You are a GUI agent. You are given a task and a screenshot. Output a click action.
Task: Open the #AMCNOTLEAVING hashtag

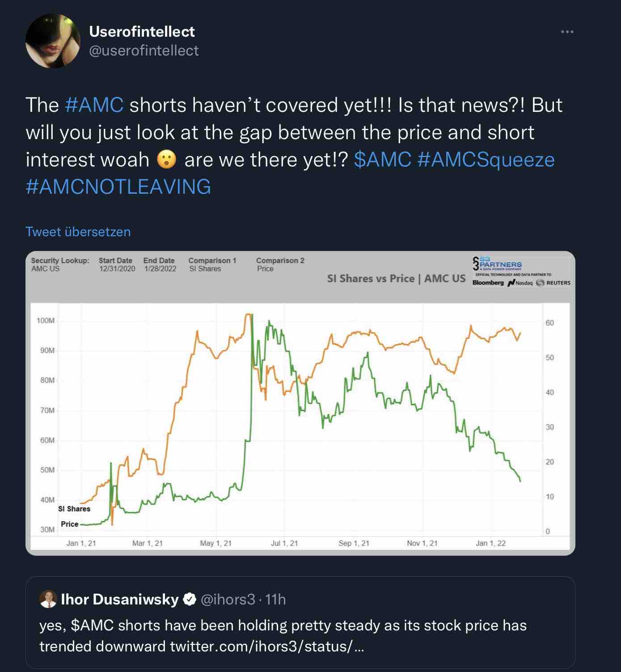[118, 185]
